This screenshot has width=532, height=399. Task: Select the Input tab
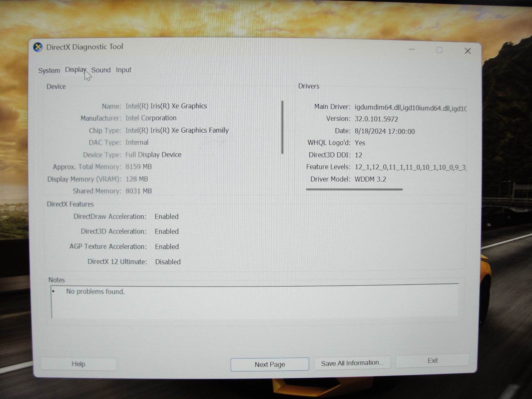click(123, 70)
